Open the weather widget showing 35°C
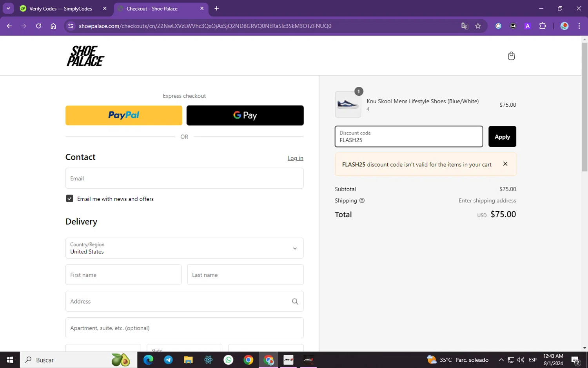 (x=457, y=360)
